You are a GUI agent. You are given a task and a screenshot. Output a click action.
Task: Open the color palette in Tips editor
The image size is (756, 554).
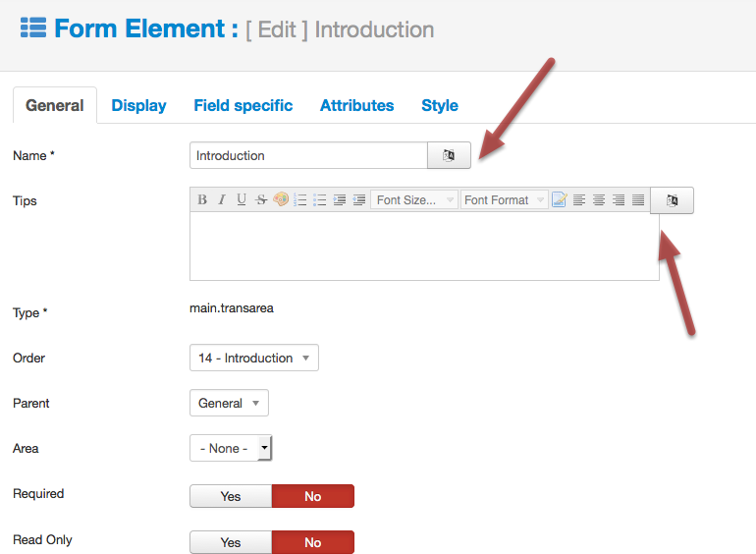pyautogui.click(x=281, y=199)
